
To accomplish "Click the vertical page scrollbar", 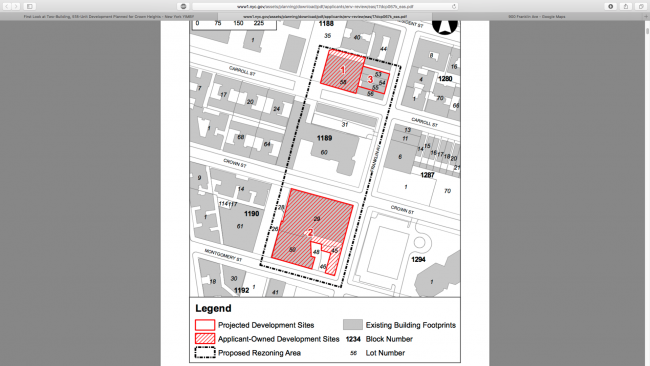I will tap(647, 32).
